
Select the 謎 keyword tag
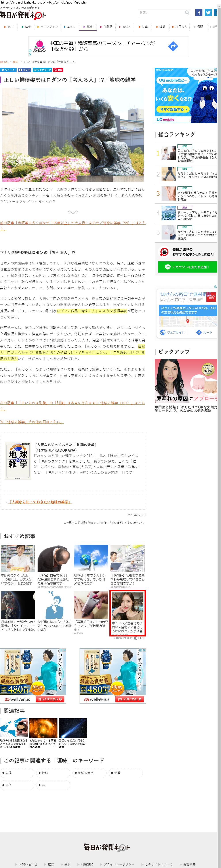pos(53,785)
